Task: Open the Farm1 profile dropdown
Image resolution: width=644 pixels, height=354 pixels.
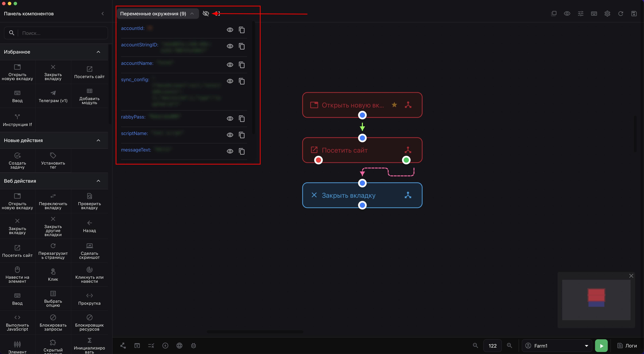Action: coord(557,346)
